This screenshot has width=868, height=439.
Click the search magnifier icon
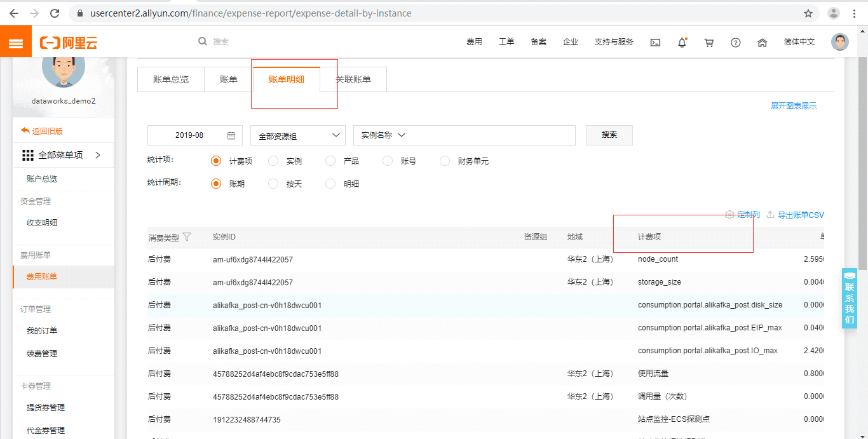point(203,41)
